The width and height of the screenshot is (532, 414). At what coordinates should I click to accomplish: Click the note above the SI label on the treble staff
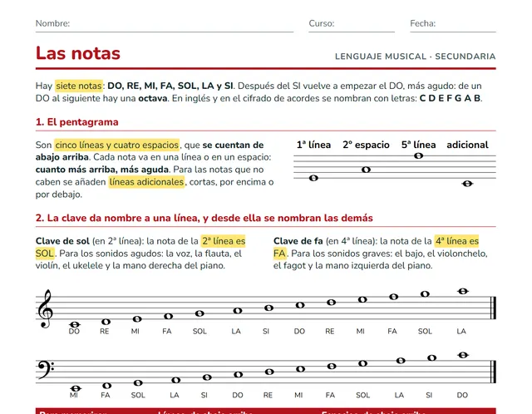[268, 308]
